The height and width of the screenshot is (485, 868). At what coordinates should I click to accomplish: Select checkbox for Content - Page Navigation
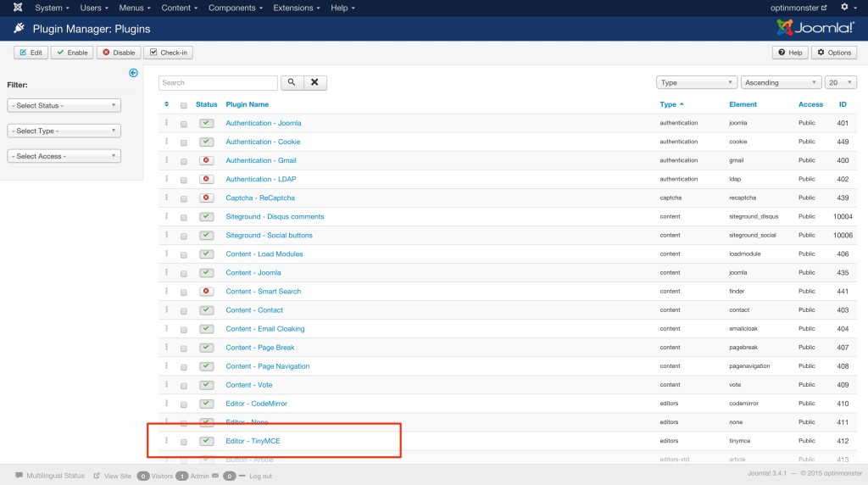(184, 367)
